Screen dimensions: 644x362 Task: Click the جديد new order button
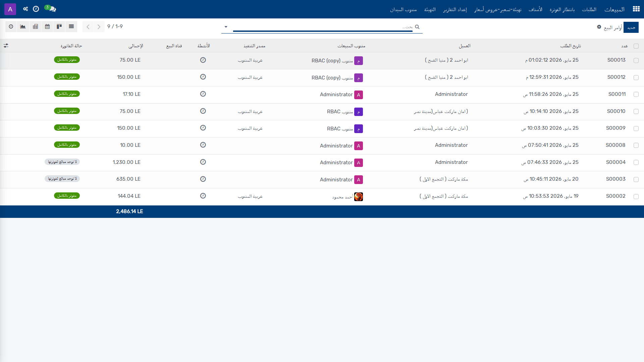631,27
